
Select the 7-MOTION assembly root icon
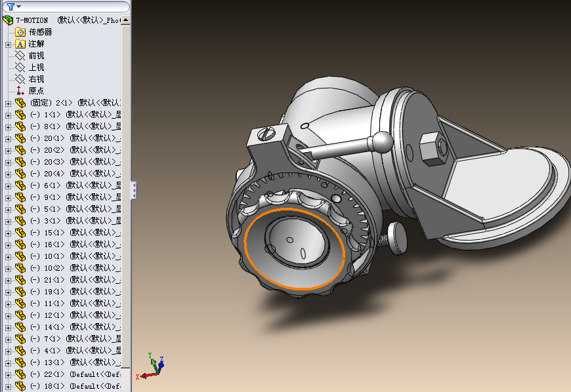click(8, 20)
